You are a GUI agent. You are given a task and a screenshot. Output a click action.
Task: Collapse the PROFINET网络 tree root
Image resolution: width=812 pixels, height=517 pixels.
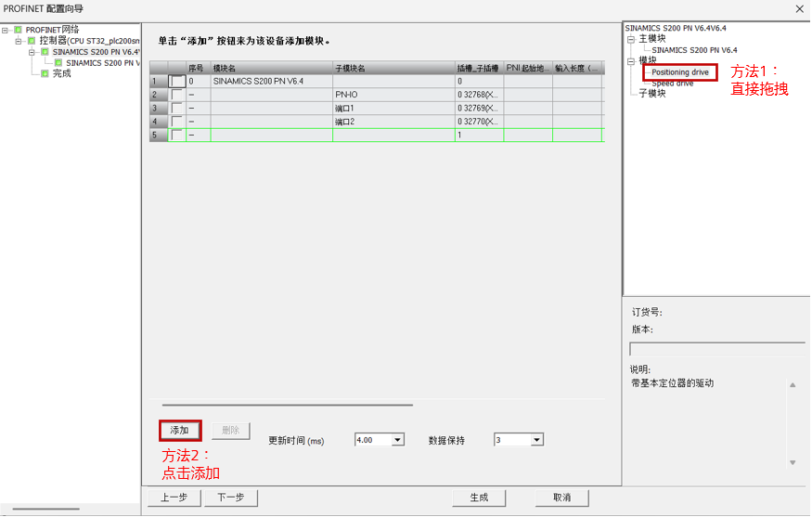6,30
